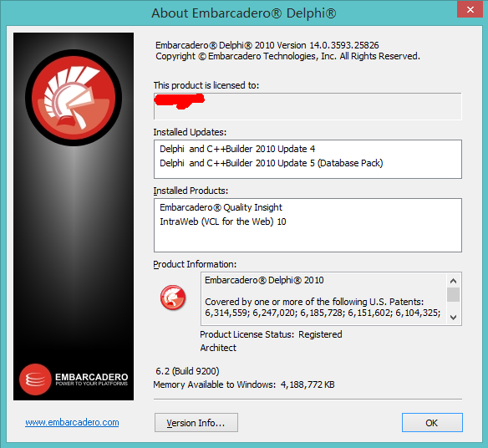Select 'Delphi and C++Builder 2010 Update 4' entry
This screenshot has width=488, height=448.
pyautogui.click(x=237, y=149)
